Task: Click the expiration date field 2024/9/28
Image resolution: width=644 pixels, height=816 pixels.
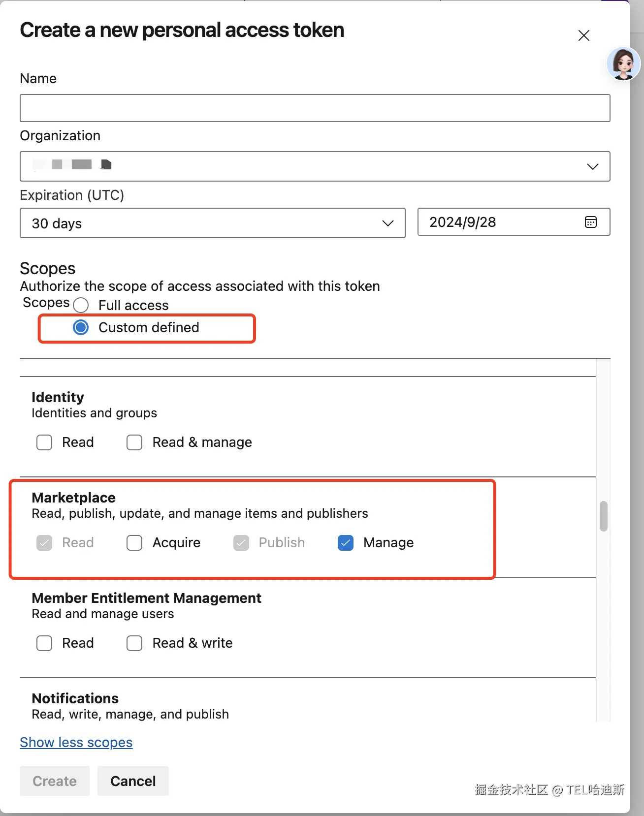Action: pos(497,222)
